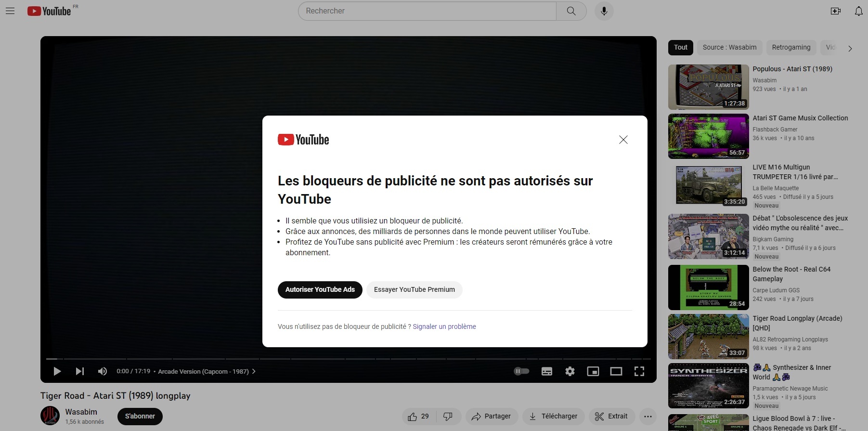Open the hamburger guide menu

point(10,11)
